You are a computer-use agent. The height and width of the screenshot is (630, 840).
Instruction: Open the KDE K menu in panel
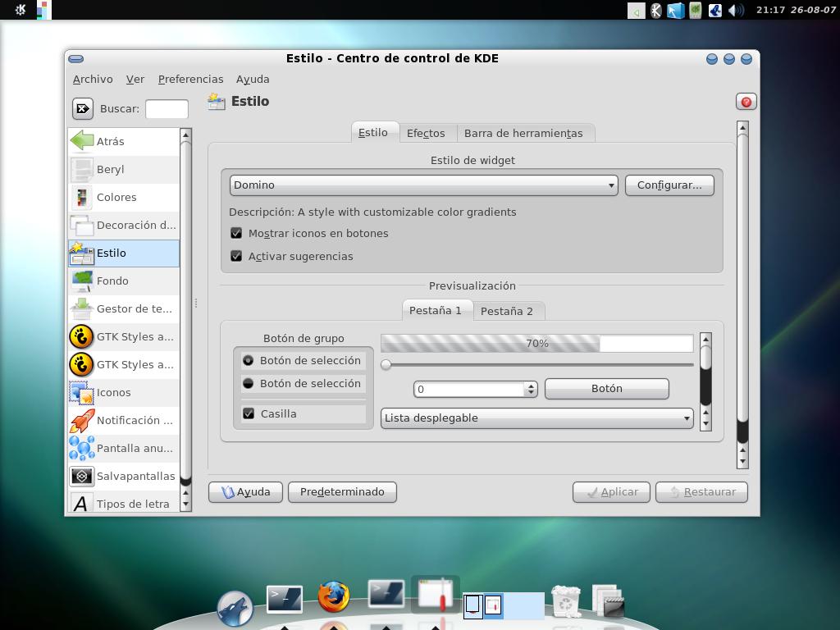tap(21, 10)
